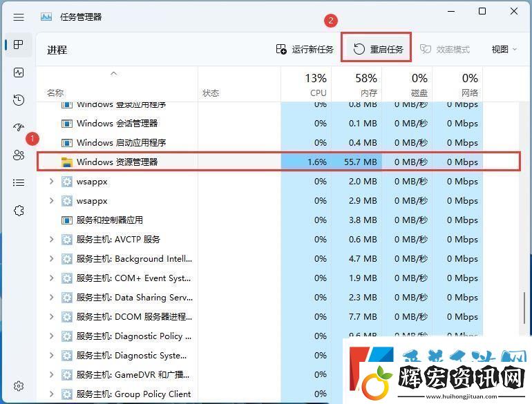Click the 服务主机: DCOM gear icon
This screenshot has width=532, height=404.
(x=67, y=317)
